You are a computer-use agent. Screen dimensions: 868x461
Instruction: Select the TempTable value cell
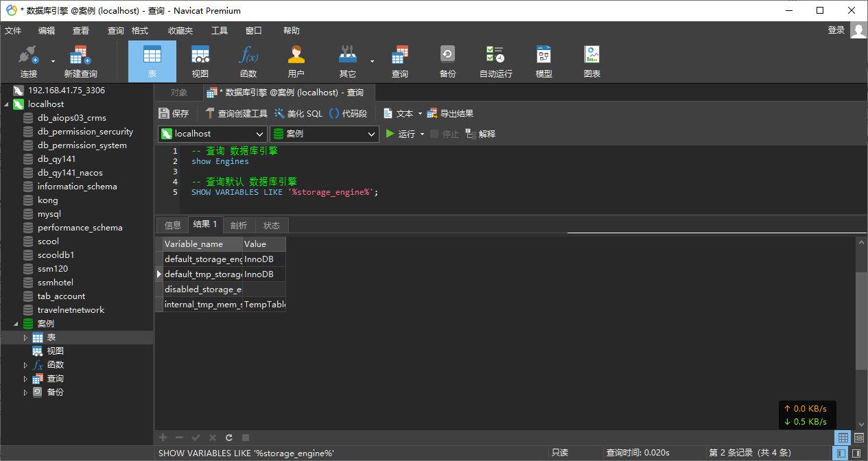[x=264, y=305]
